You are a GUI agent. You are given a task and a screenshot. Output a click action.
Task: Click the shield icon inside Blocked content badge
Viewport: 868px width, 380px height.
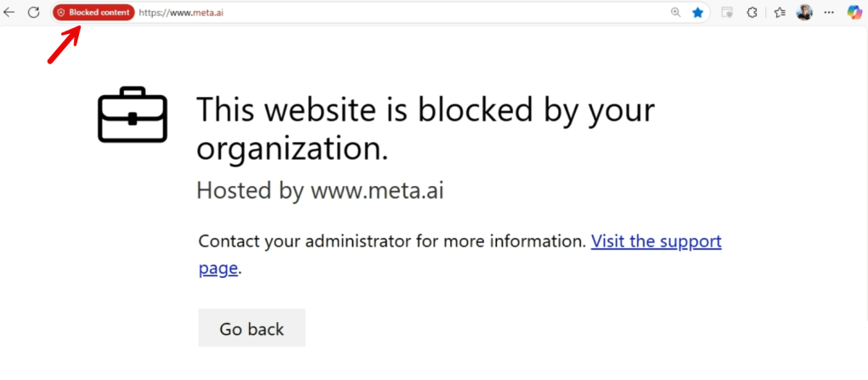click(x=61, y=13)
